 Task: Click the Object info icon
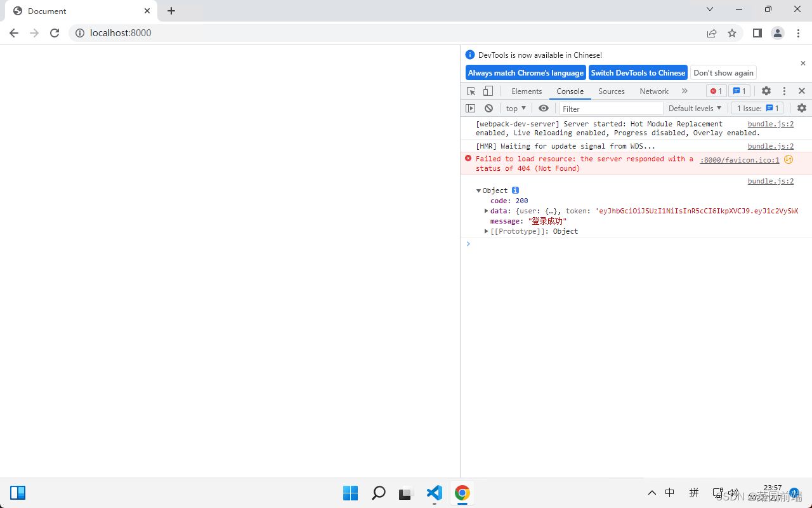(516, 190)
